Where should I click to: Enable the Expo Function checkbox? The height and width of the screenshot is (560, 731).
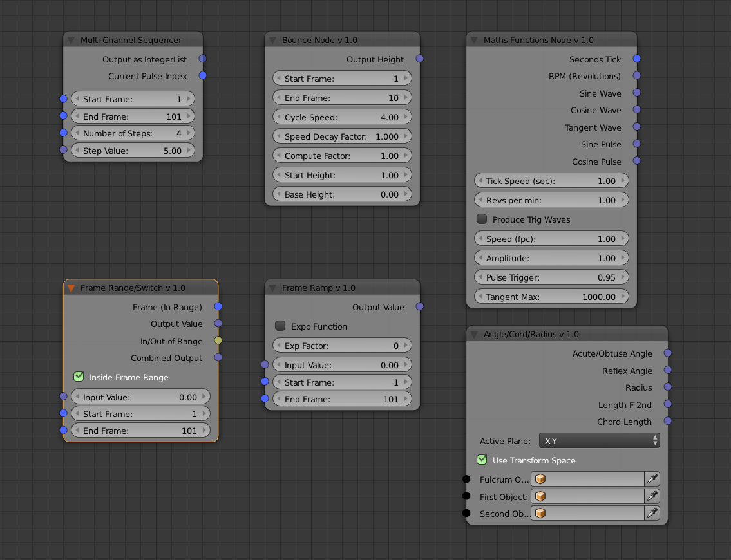coord(280,326)
